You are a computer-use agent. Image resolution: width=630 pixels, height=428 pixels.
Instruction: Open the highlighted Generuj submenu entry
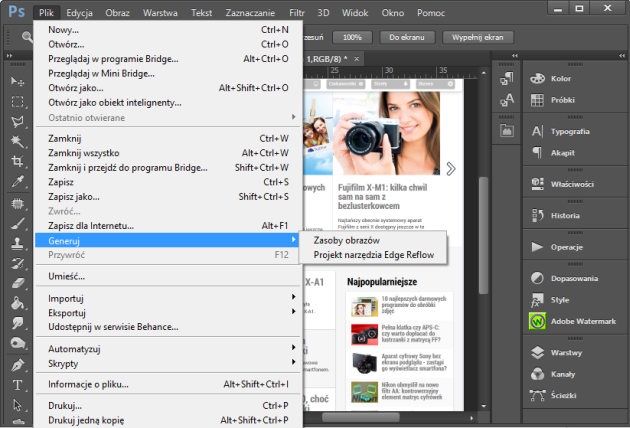(168, 240)
